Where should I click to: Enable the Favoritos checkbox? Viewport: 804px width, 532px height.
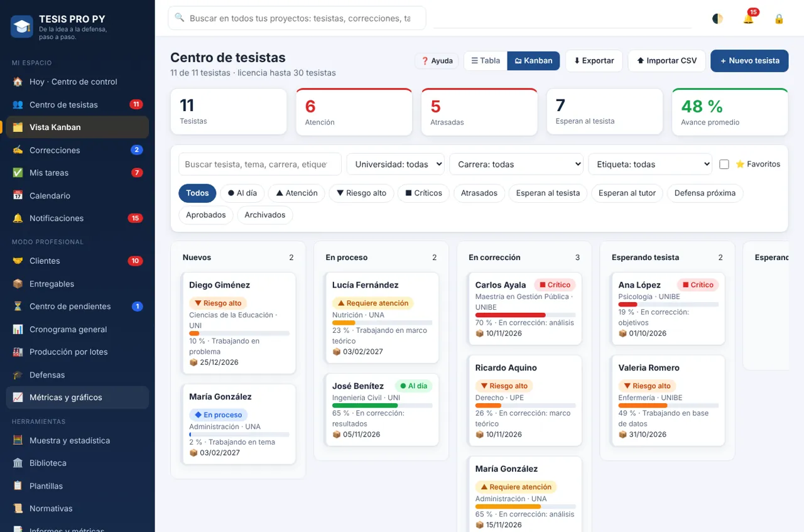pyautogui.click(x=724, y=164)
